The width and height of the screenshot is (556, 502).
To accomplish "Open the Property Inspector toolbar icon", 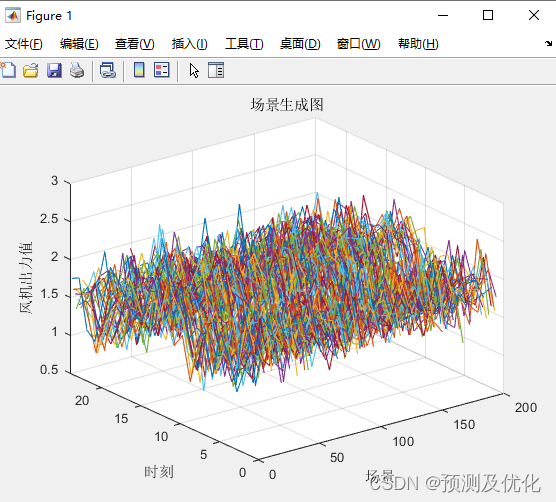I will (216, 70).
